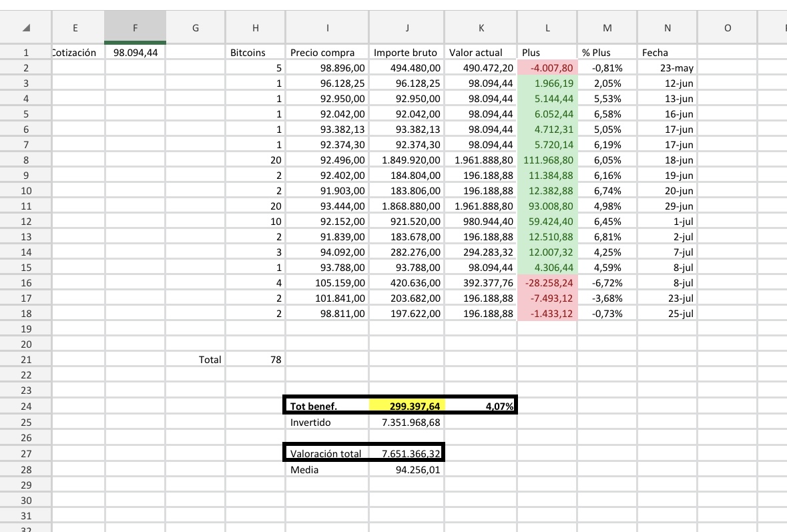
Task: Select row 27 header
Action: (x=26, y=453)
